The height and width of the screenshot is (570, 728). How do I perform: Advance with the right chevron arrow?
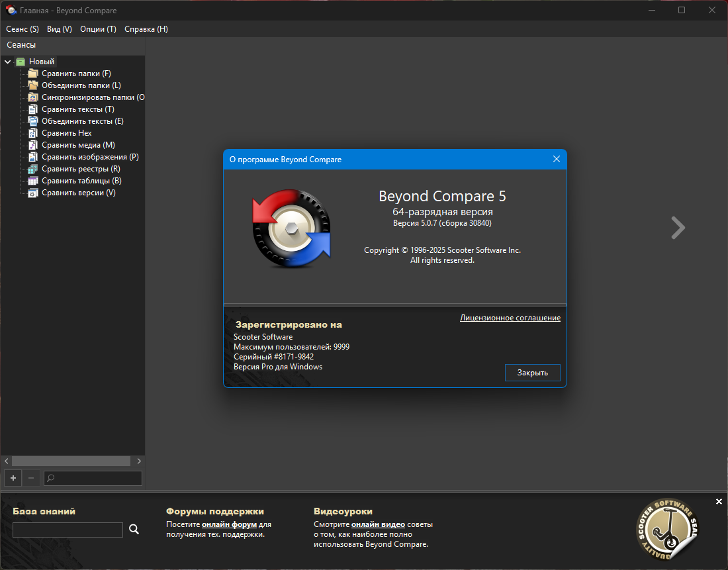tap(678, 228)
